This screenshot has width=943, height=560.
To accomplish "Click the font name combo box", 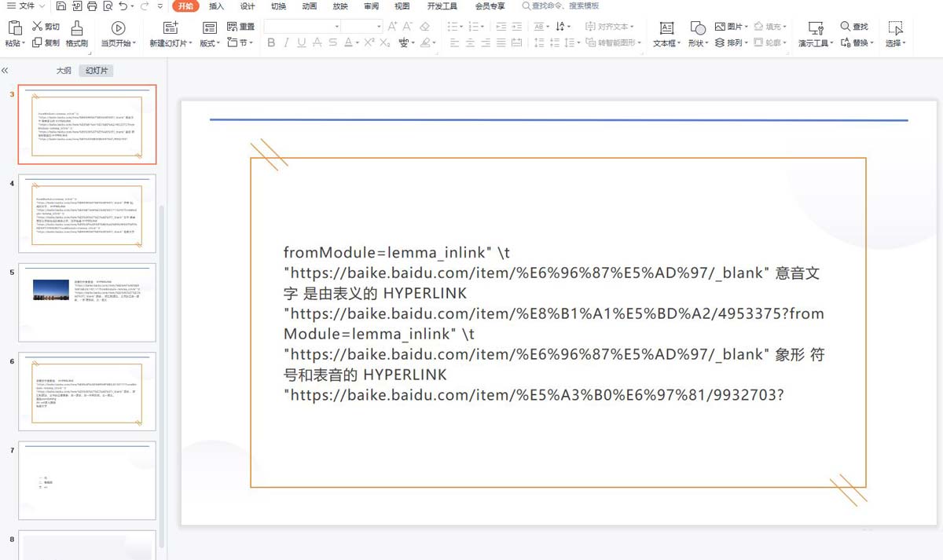I will (x=300, y=27).
